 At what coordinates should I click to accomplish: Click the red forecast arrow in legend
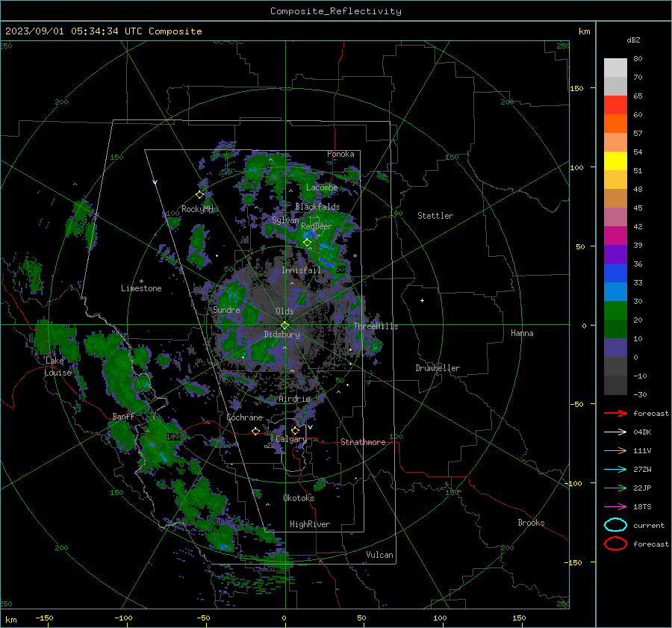tap(615, 413)
